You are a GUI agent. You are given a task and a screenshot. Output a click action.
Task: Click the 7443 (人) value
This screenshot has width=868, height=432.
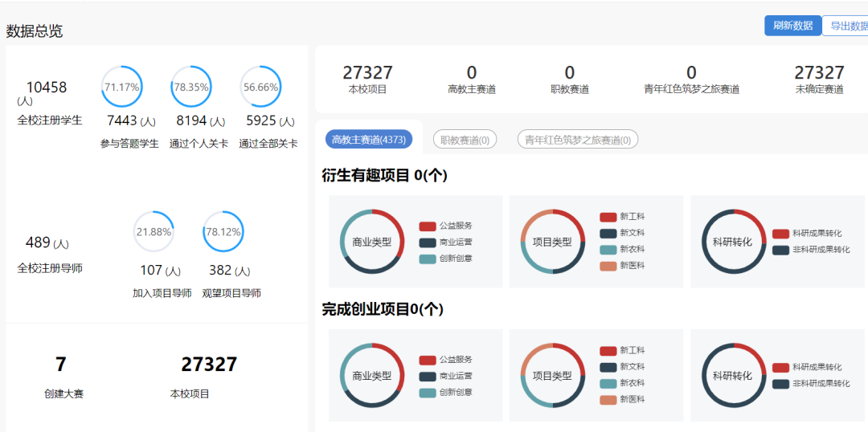[x=129, y=121]
